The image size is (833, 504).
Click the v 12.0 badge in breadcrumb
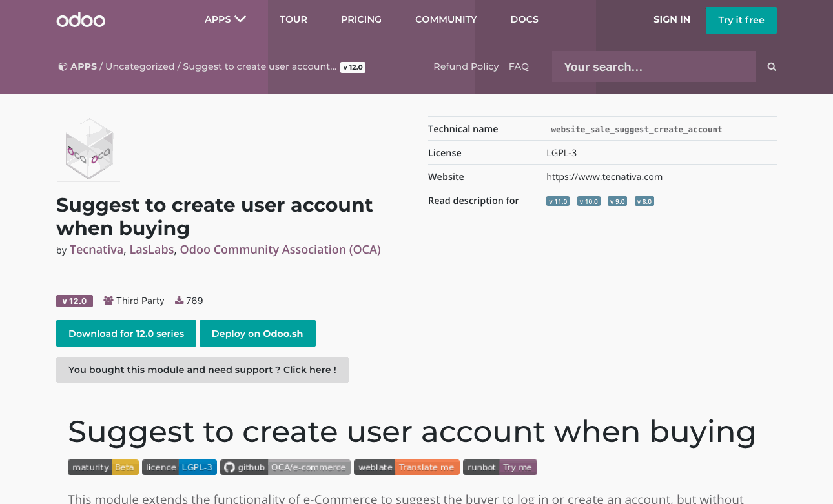(x=353, y=67)
